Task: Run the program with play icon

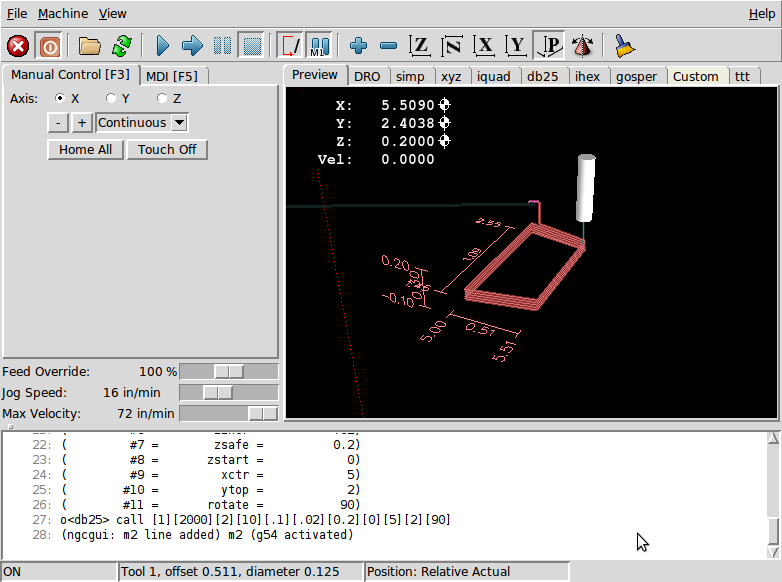Action: pos(162,46)
